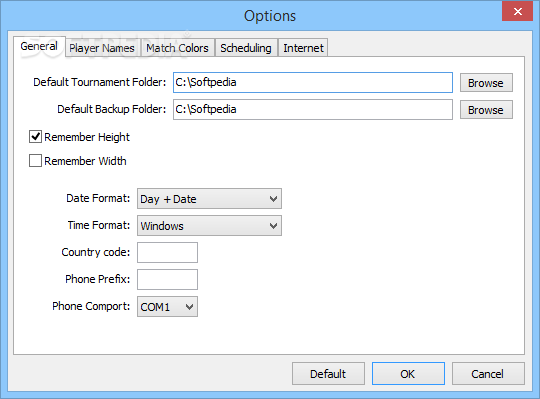Viewport: 540px width, 399px height.
Task: Open the Phone Comport COM1 dropdown
Action: click(167, 307)
